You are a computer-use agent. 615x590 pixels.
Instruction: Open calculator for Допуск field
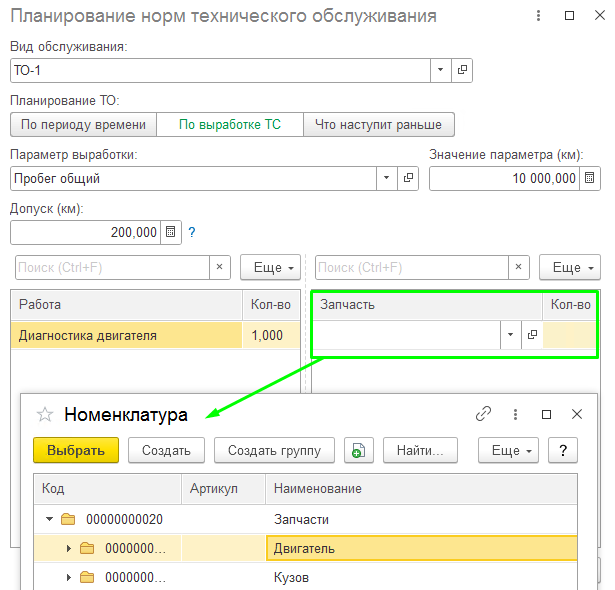coord(171,232)
